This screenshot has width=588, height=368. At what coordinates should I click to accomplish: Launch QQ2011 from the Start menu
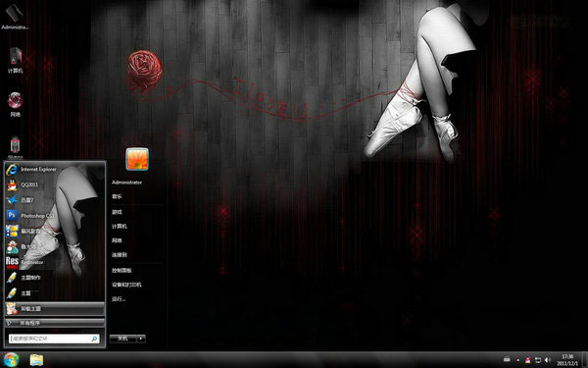click(54, 184)
